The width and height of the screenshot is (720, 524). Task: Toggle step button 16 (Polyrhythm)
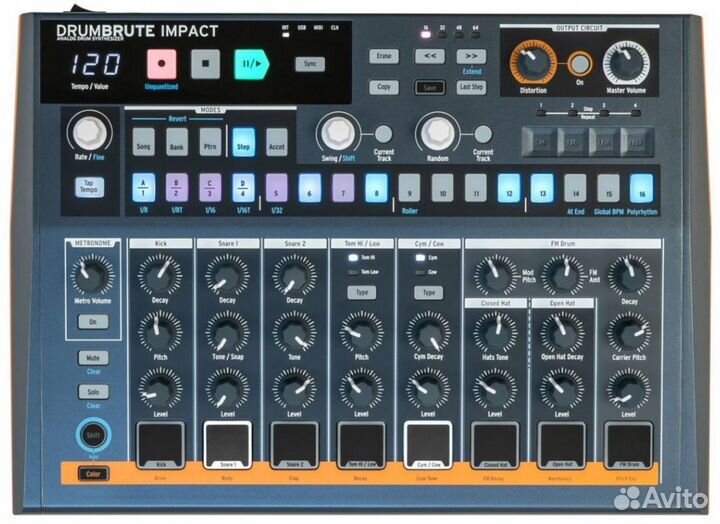point(641,187)
